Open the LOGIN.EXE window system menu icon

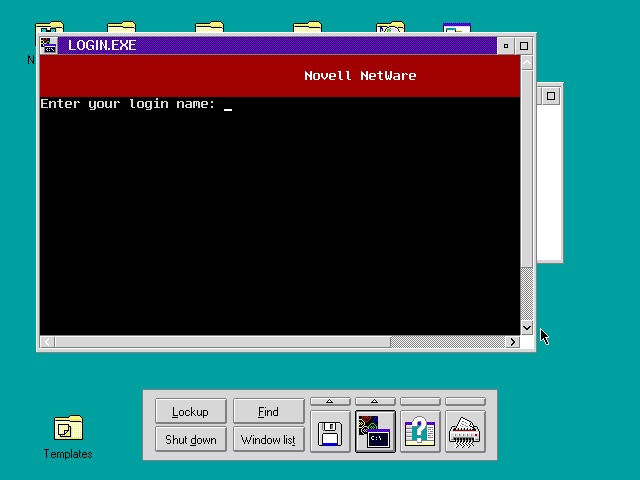(x=49, y=45)
